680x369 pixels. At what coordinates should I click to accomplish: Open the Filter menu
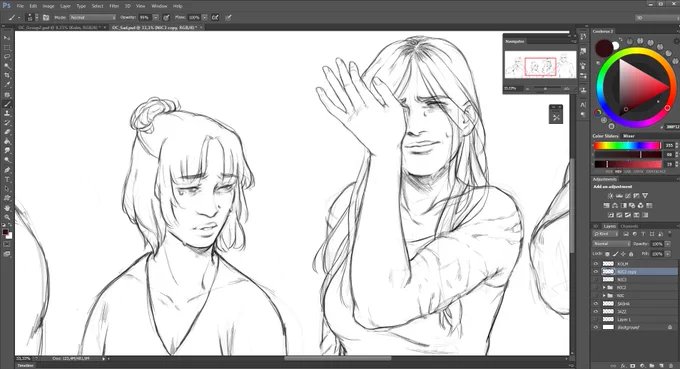(114, 6)
